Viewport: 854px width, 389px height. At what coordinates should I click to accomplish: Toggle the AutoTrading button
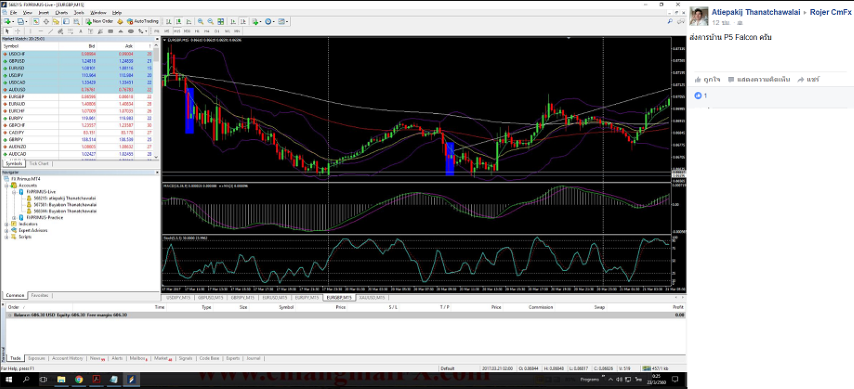click(143, 21)
